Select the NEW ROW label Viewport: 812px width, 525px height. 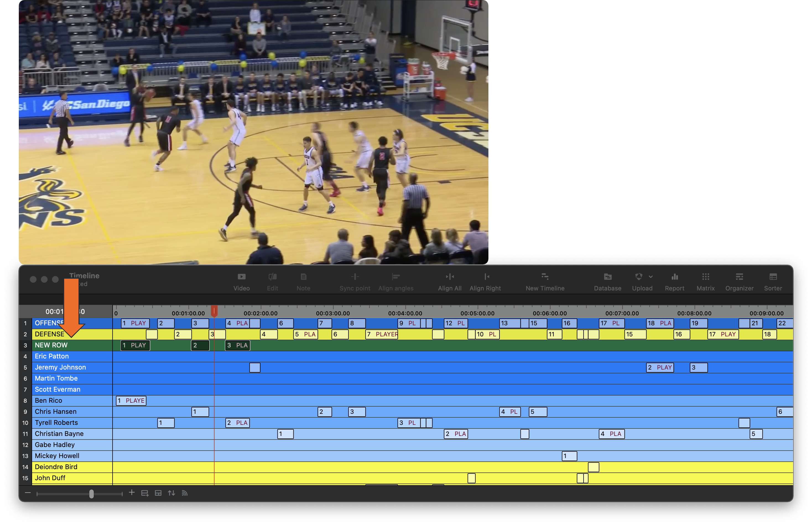tap(51, 345)
